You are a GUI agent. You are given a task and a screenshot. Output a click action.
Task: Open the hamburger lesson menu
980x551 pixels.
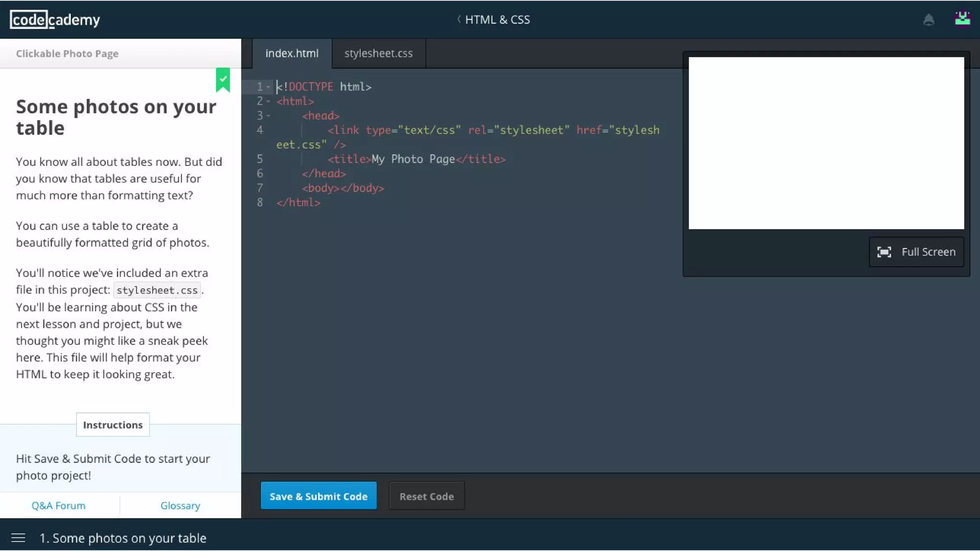tap(18, 538)
